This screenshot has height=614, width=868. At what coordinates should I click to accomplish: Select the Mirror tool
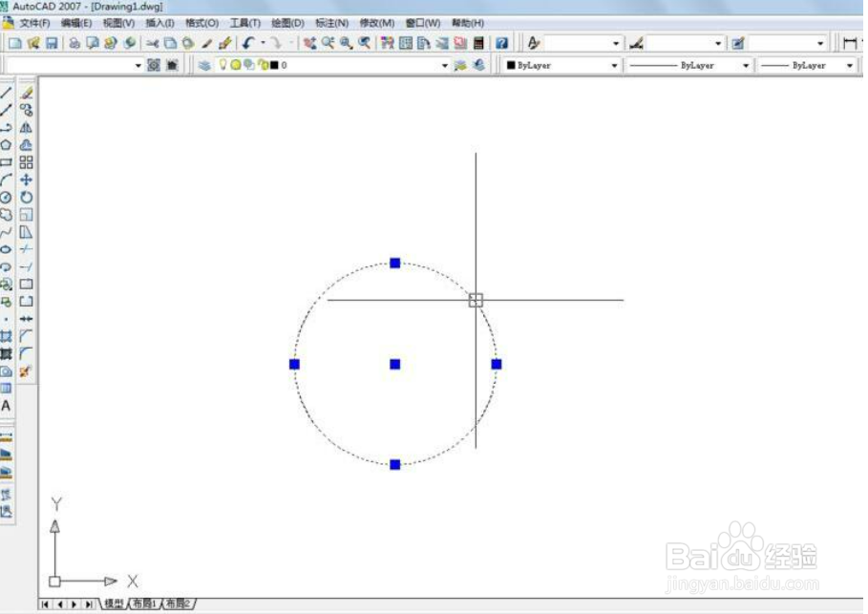(x=26, y=126)
